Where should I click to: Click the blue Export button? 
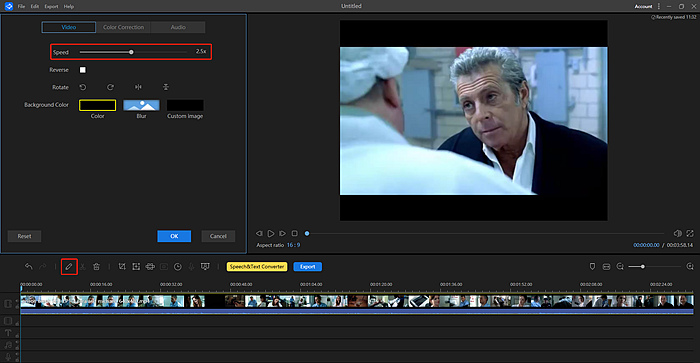coord(308,267)
